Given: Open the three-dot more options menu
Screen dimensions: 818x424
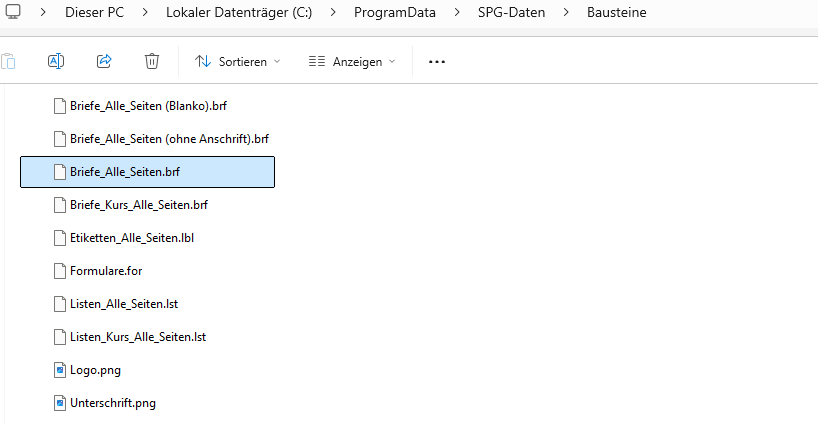Looking at the screenshot, I should 436,61.
